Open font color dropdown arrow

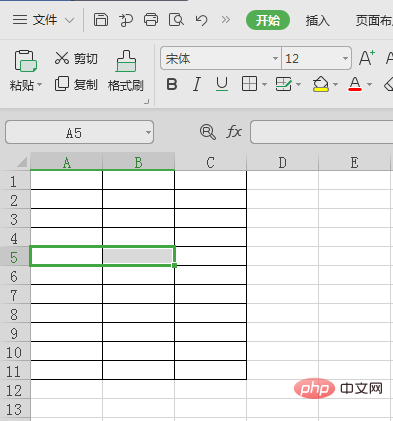369,84
